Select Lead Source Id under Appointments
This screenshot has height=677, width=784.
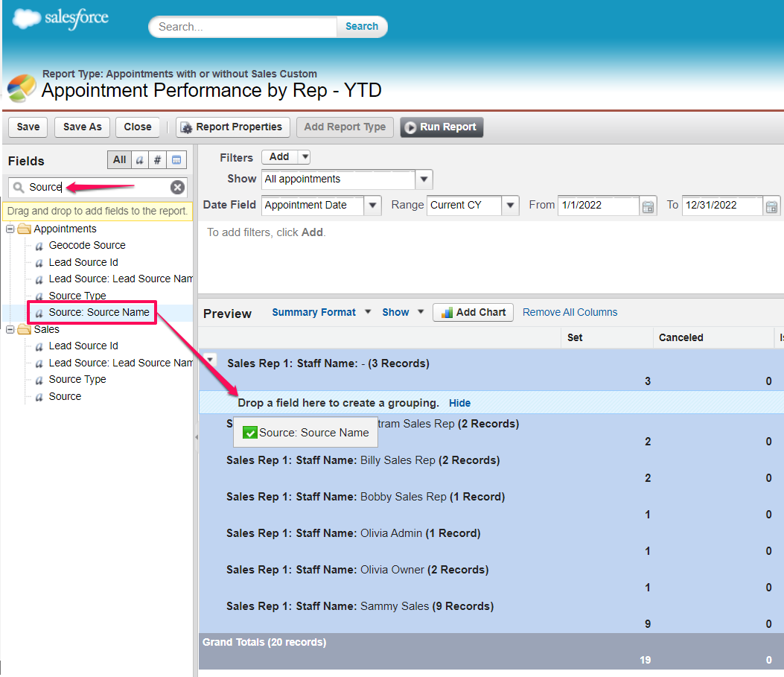pyautogui.click(x=83, y=262)
